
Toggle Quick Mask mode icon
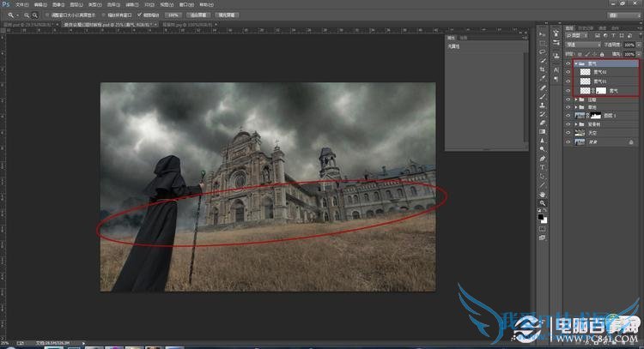tap(543, 230)
